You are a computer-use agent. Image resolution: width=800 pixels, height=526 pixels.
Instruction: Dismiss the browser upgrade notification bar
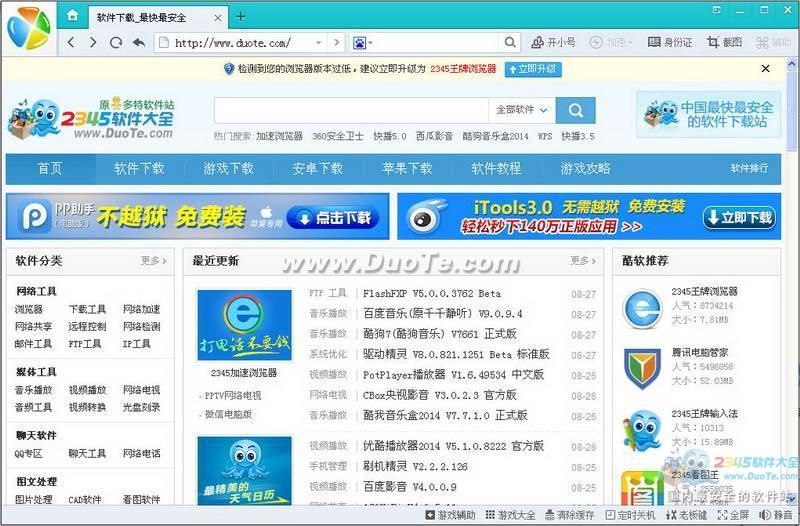(765, 68)
